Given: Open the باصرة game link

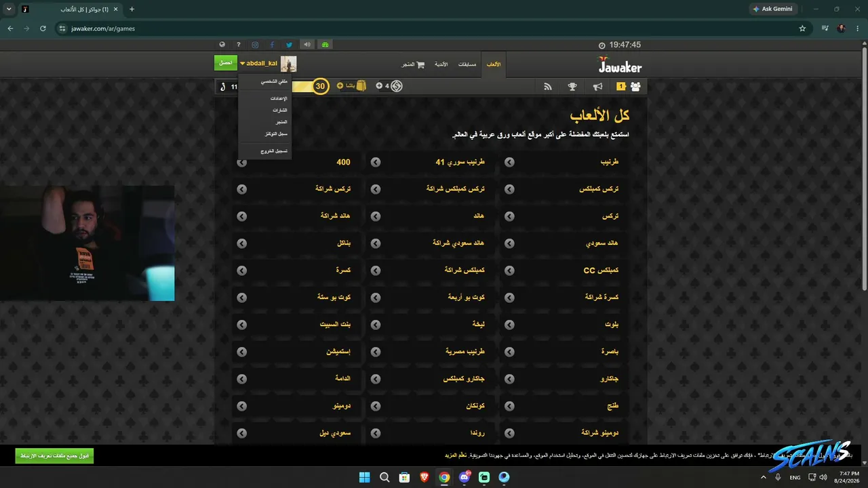Looking at the screenshot, I should (609, 352).
